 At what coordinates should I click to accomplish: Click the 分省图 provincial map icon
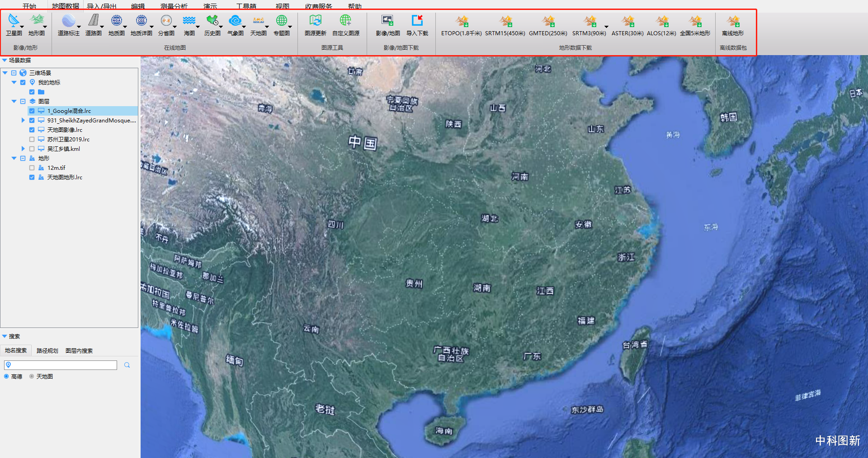click(166, 20)
